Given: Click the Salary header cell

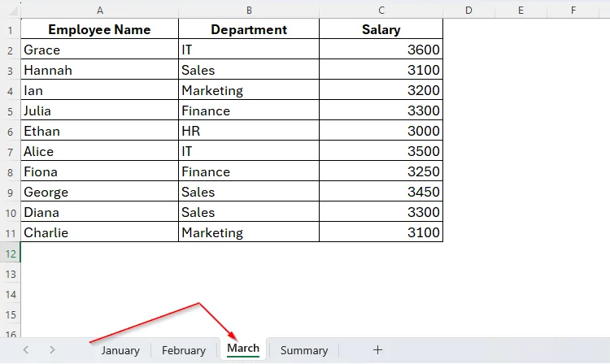Looking at the screenshot, I should (x=381, y=29).
